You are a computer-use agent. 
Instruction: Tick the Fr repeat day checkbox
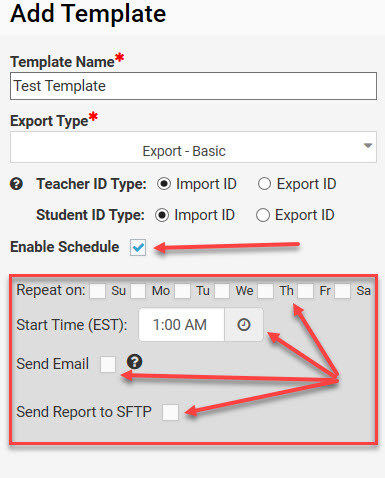(x=305, y=291)
